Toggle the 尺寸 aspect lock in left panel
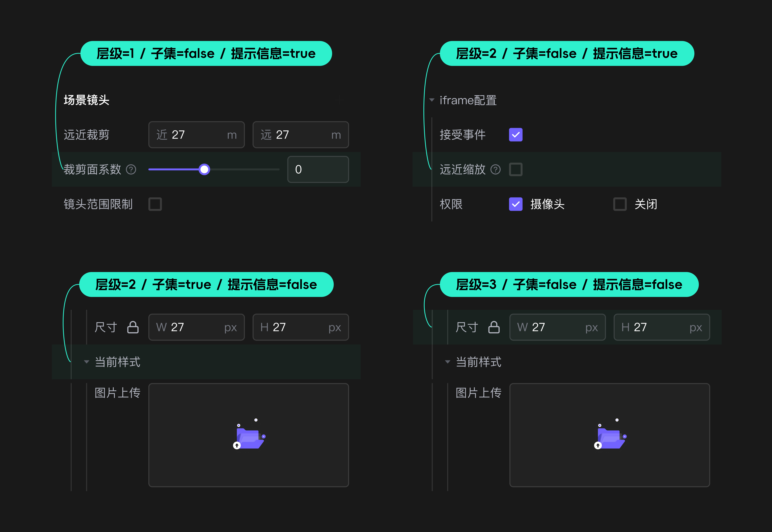The width and height of the screenshot is (772, 532). pos(133,327)
